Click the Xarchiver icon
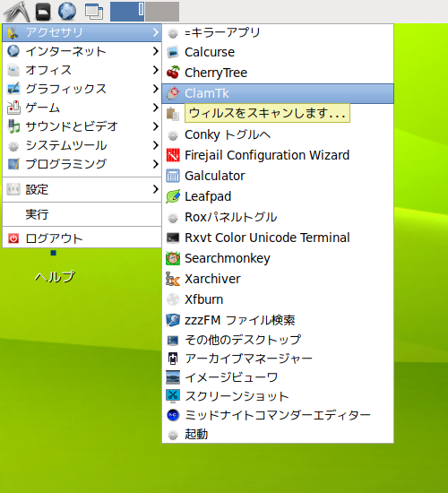Screen dimensions: 448x493 pyautogui.click(x=173, y=279)
